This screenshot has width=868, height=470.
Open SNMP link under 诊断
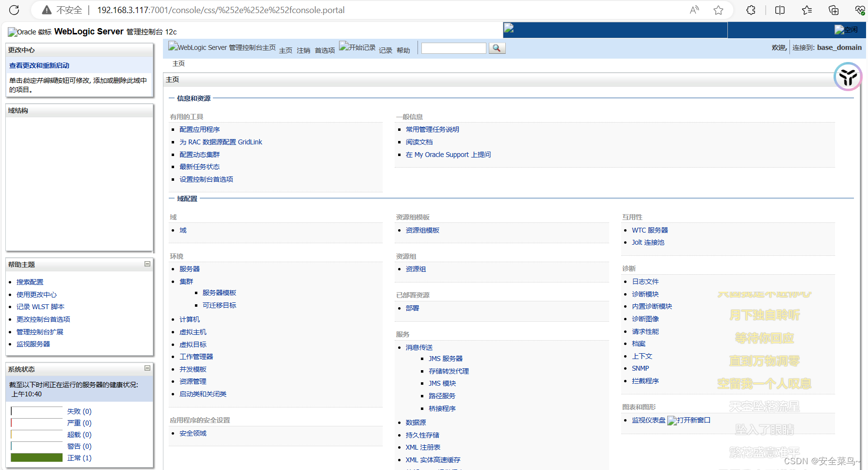tap(640, 368)
